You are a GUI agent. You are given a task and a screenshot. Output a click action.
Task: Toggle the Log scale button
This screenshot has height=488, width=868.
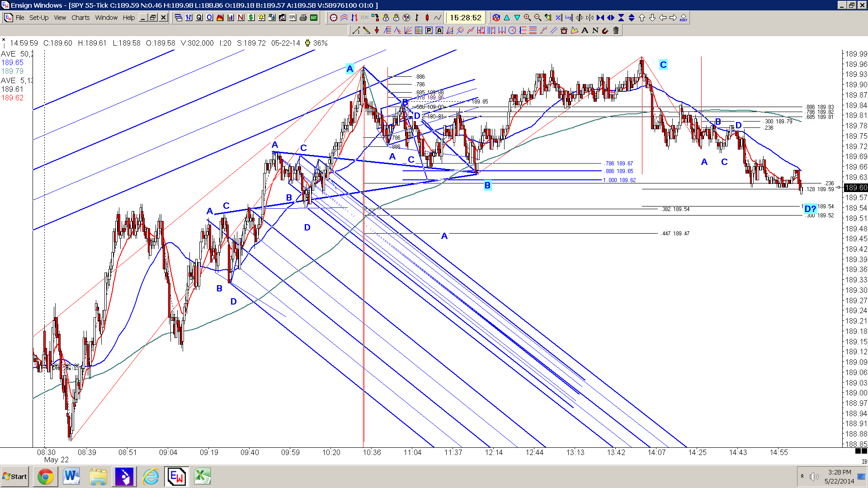pos(569,18)
